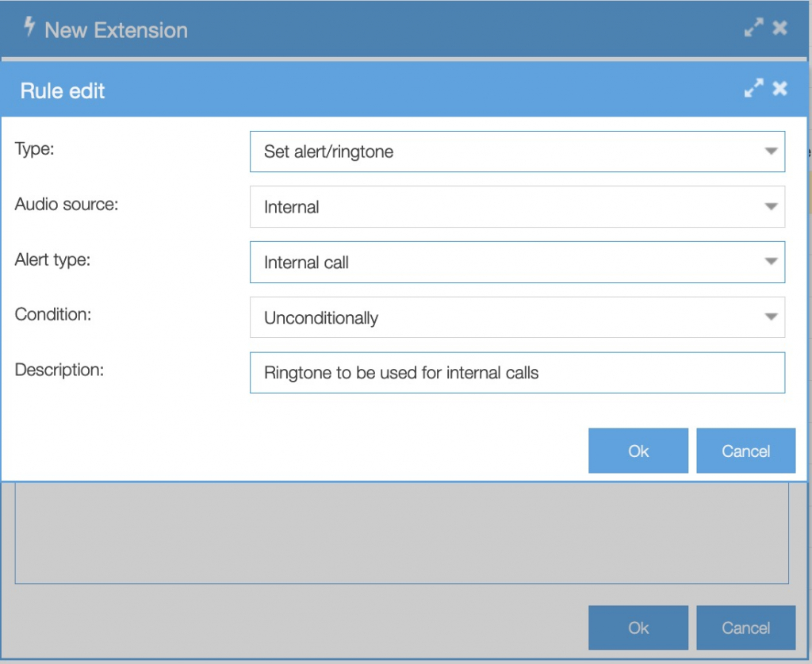The image size is (812, 664).
Task: Click the dropdown arrow on the Condition field
Action: coord(772,317)
